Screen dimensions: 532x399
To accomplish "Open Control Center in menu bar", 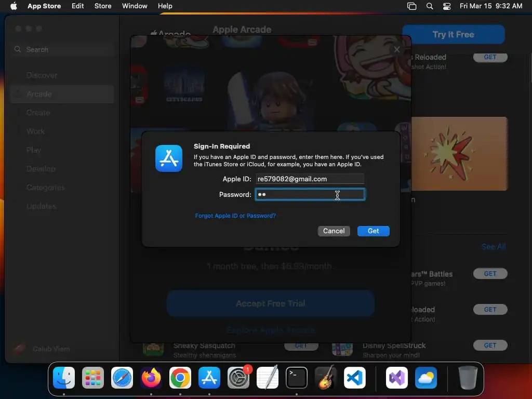I will tap(447, 6).
